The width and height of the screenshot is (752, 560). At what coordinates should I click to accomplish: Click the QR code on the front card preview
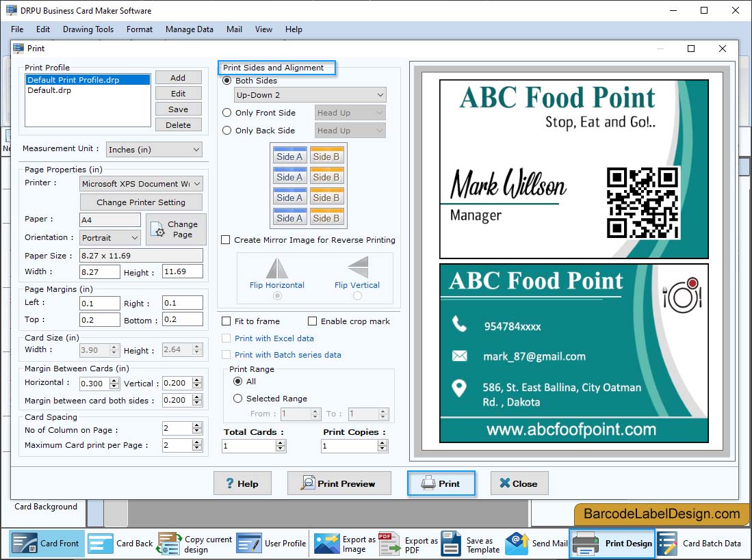[x=643, y=202]
